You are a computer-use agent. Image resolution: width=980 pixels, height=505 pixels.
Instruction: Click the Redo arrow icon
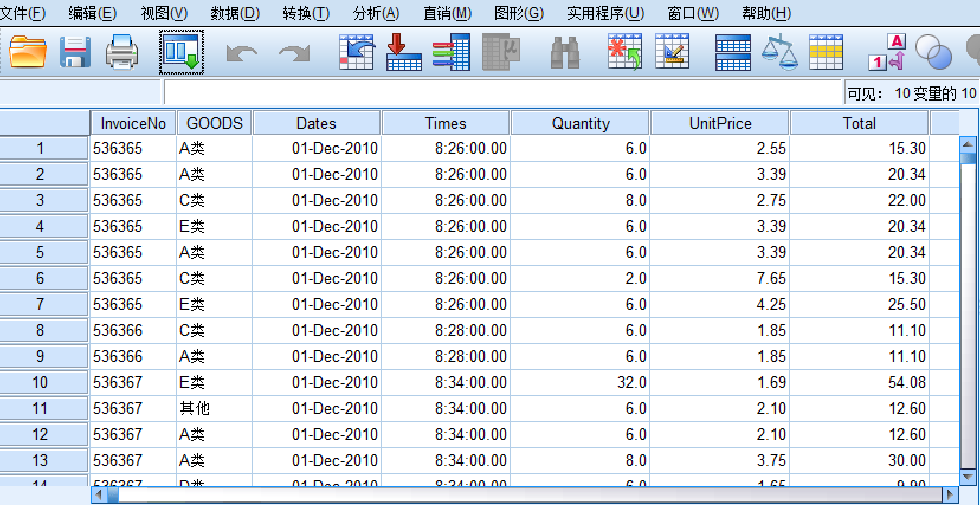pyautogui.click(x=294, y=53)
